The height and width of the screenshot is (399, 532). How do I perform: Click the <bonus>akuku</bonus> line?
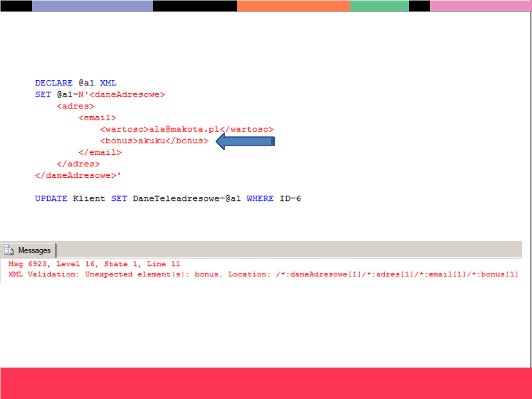(x=154, y=141)
